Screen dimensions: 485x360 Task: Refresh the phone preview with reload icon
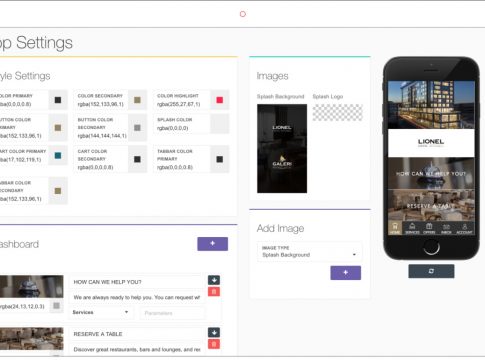(x=431, y=271)
